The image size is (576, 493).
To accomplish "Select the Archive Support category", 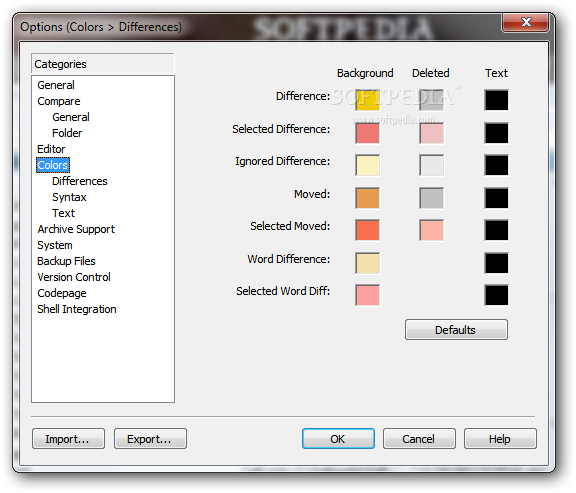I will (76, 229).
